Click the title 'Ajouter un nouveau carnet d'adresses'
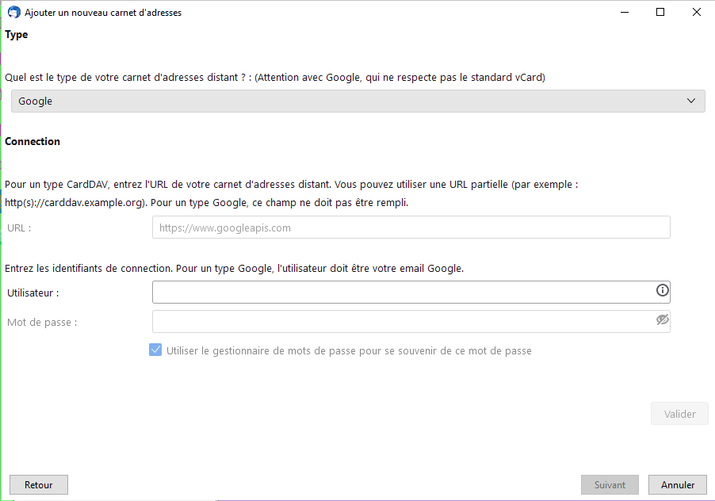715x501 pixels. (103, 13)
